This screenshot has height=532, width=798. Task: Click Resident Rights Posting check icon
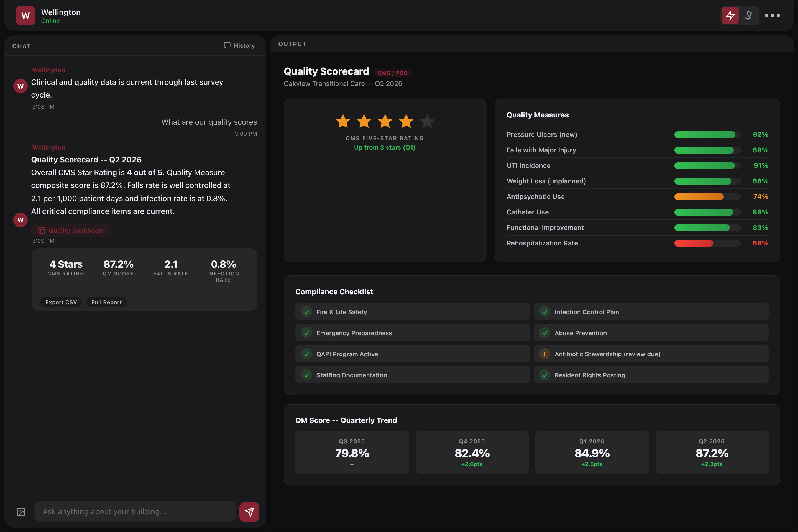544,375
